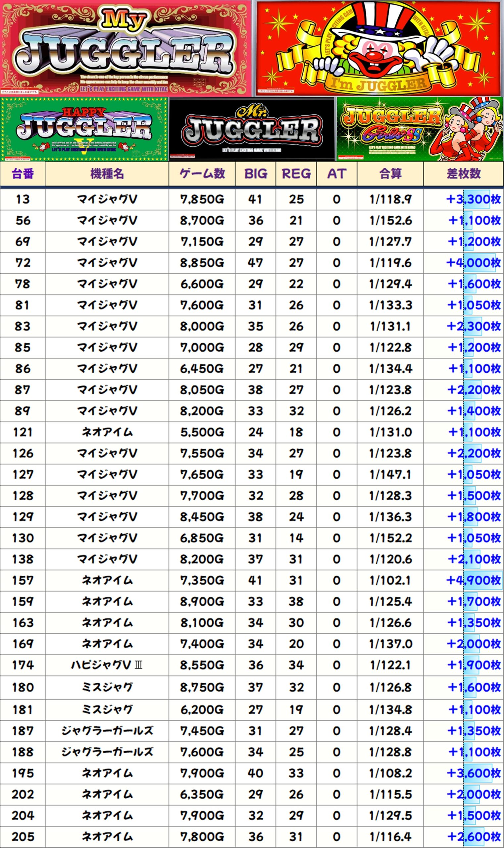Click the REG column header
Viewport: 504px width, 848px height.
point(296,174)
